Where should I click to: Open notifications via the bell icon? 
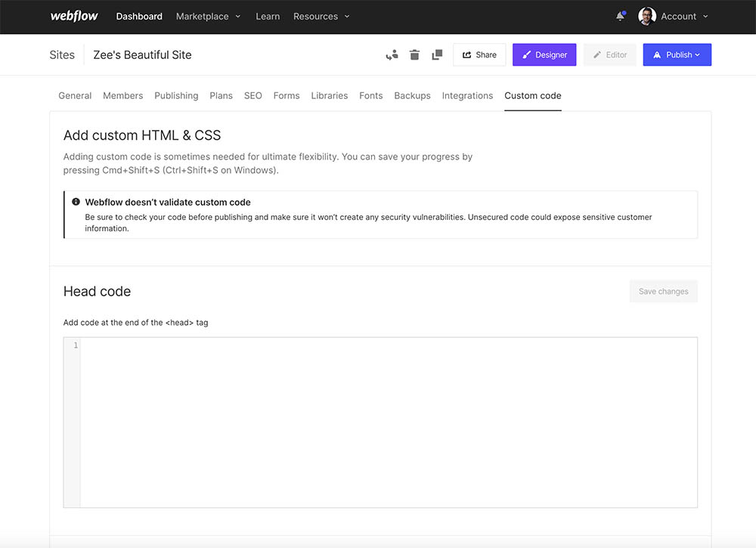(620, 16)
